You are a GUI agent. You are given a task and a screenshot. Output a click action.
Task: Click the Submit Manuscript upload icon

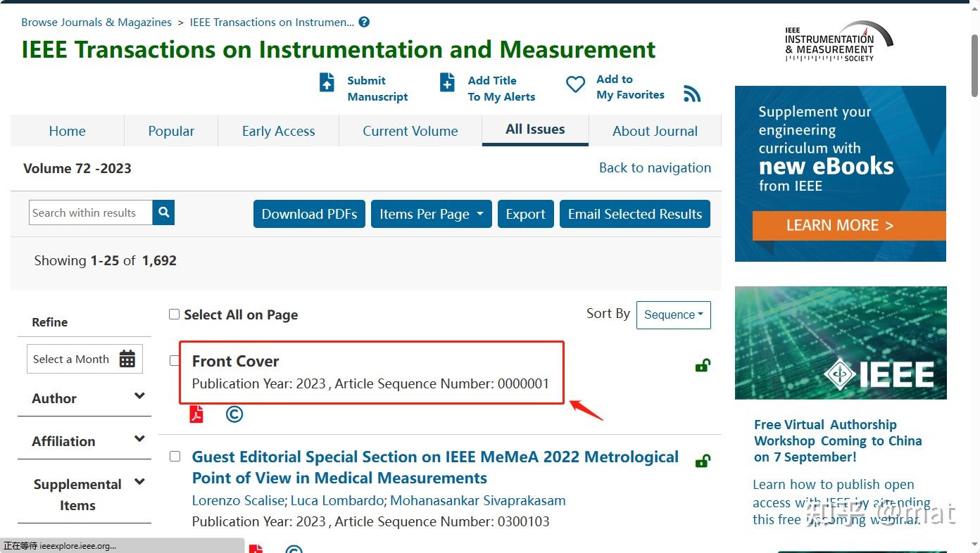[x=327, y=82]
